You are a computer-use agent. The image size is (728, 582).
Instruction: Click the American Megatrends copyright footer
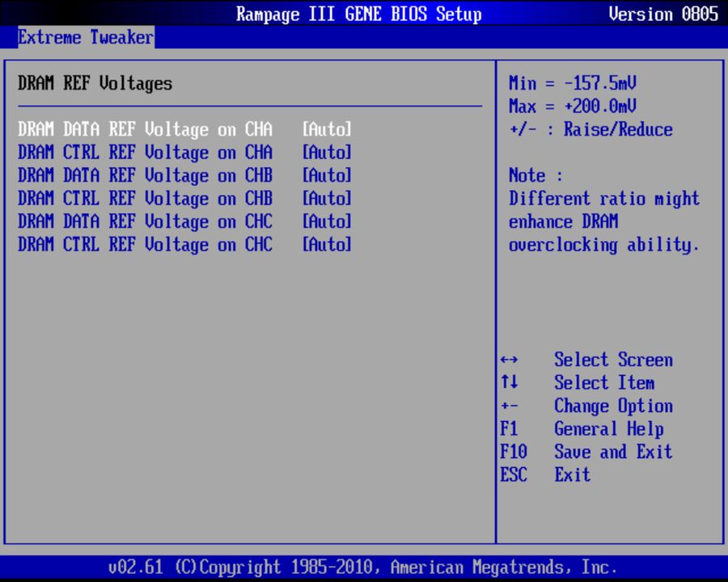pyautogui.click(x=362, y=567)
